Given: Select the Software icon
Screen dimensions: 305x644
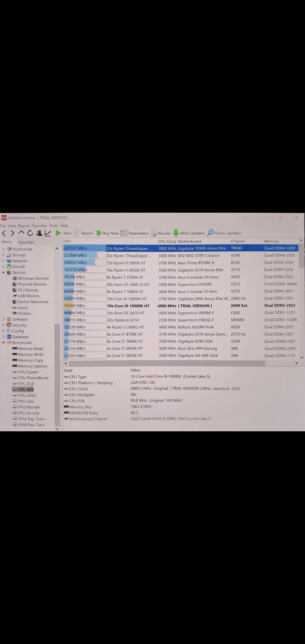Looking at the screenshot, I should pyautogui.click(x=9, y=319).
